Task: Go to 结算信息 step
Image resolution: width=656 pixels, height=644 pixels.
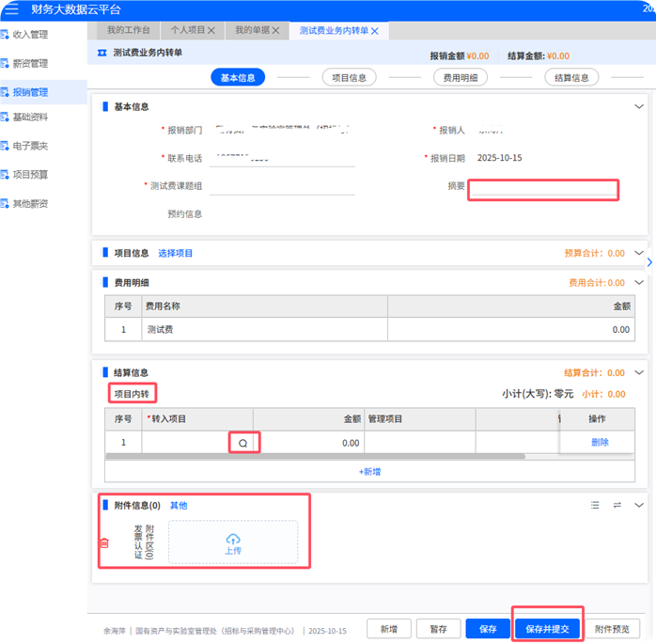Action: 571,77
